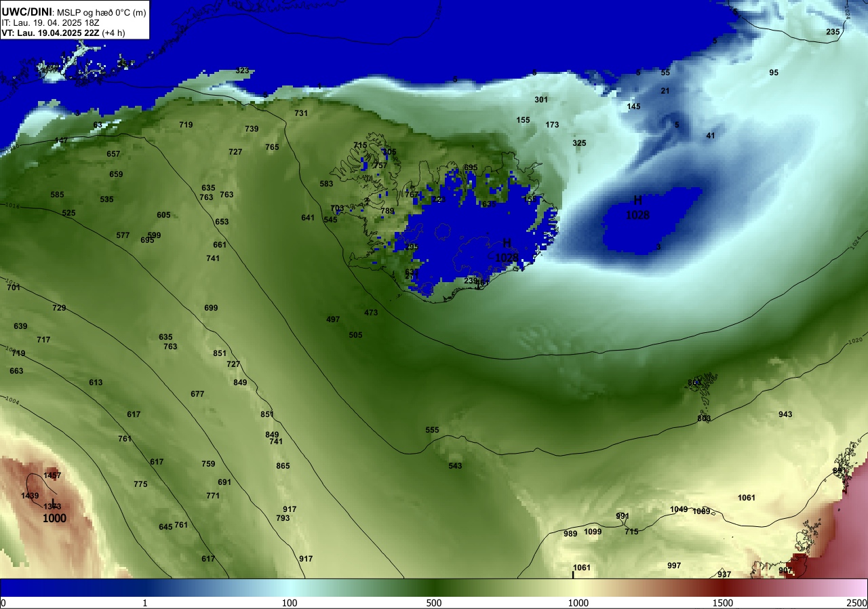Screen dimensions: 868x609
Task: Click the 100 label on the color scale
Action: click(x=290, y=603)
